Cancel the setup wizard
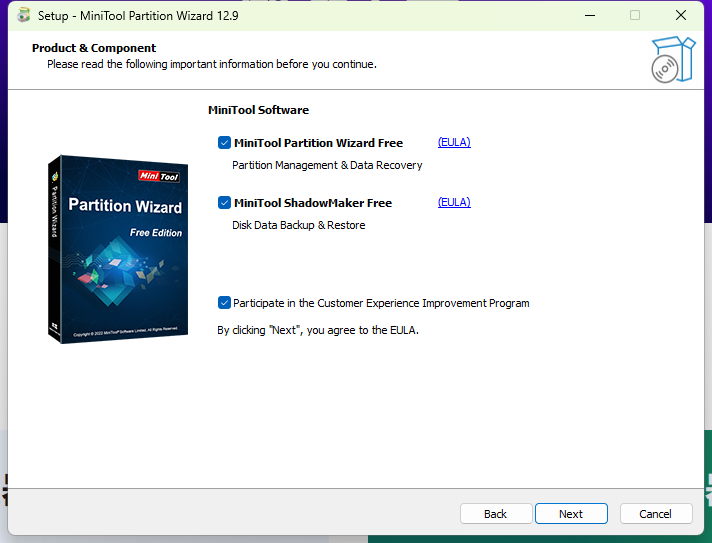 coord(656,513)
